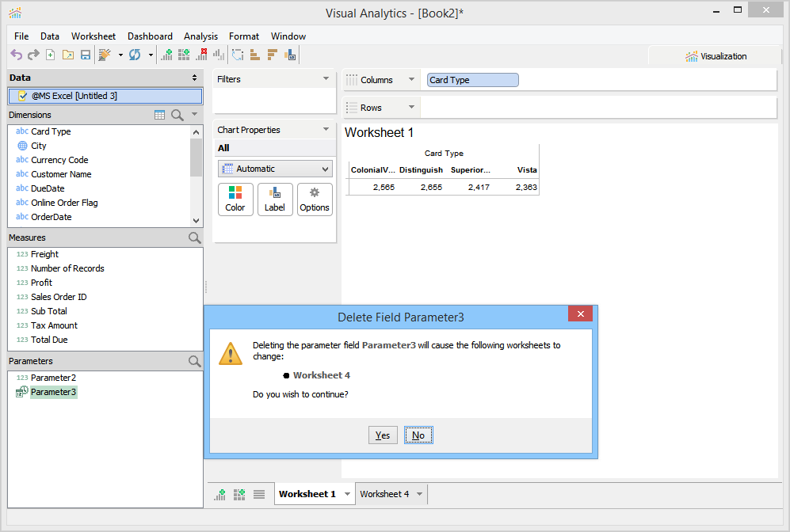Click the Visual Analytics app logo icon
The width and height of the screenshot is (790, 532).
click(16, 13)
